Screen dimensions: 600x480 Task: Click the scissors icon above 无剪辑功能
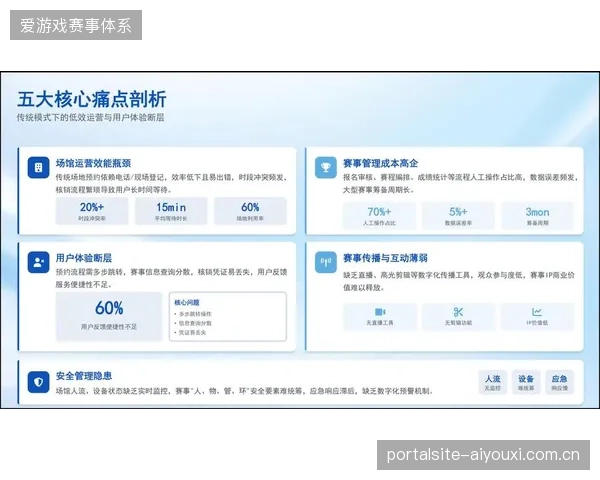click(458, 312)
